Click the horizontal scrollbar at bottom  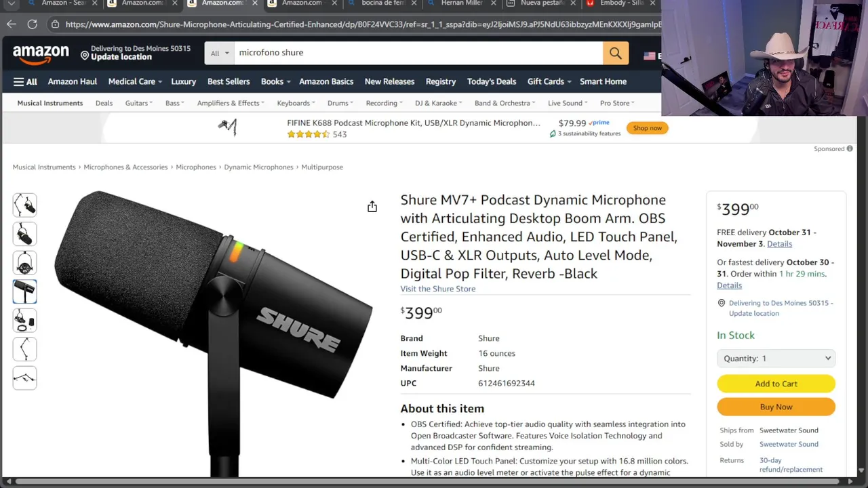tap(434, 482)
